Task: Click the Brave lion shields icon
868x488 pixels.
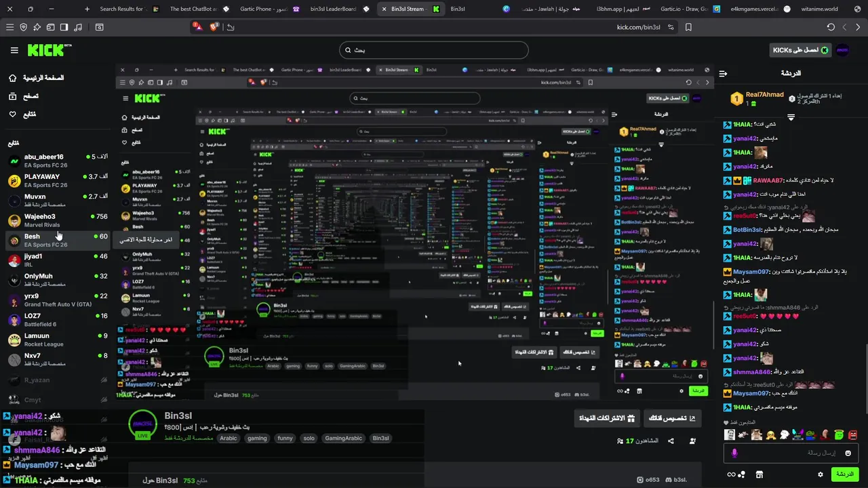Action: click(214, 27)
